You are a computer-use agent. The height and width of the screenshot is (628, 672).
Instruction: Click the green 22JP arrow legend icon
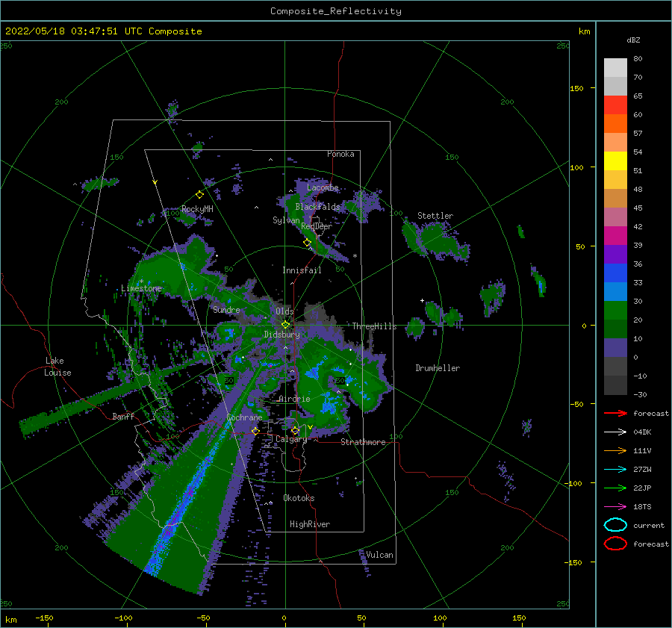click(x=615, y=488)
